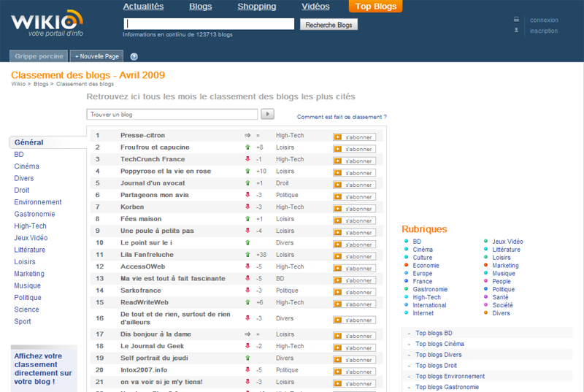Screen dimensions: 584x392
Task: Open the Vidéos top menu
Action: pyautogui.click(x=315, y=7)
